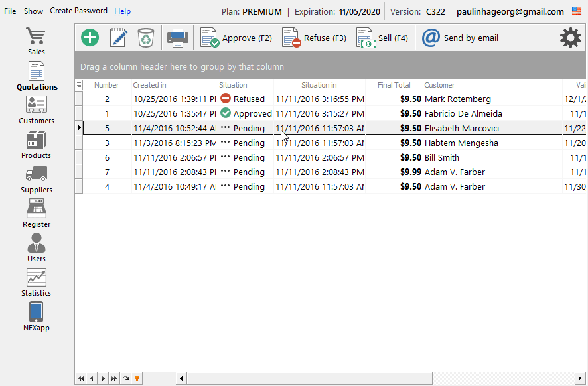
Task: Open NEXapp from the sidebar
Action: pos(37,316)
